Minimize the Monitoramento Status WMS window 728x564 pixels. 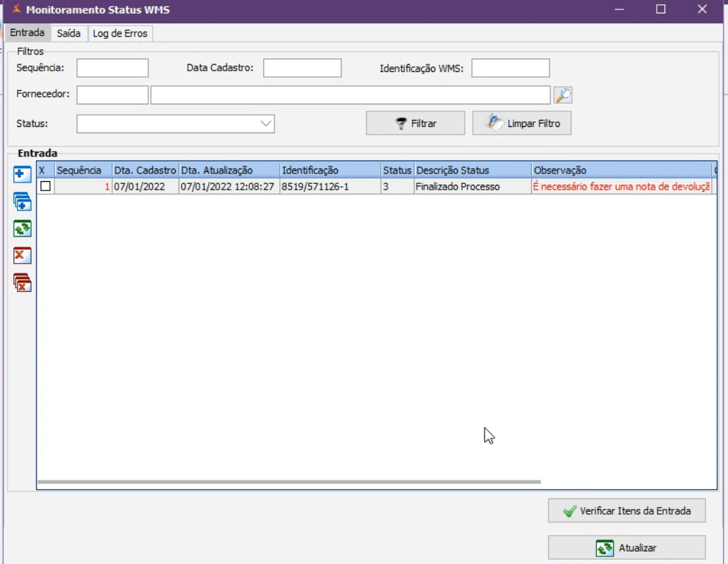619,9
